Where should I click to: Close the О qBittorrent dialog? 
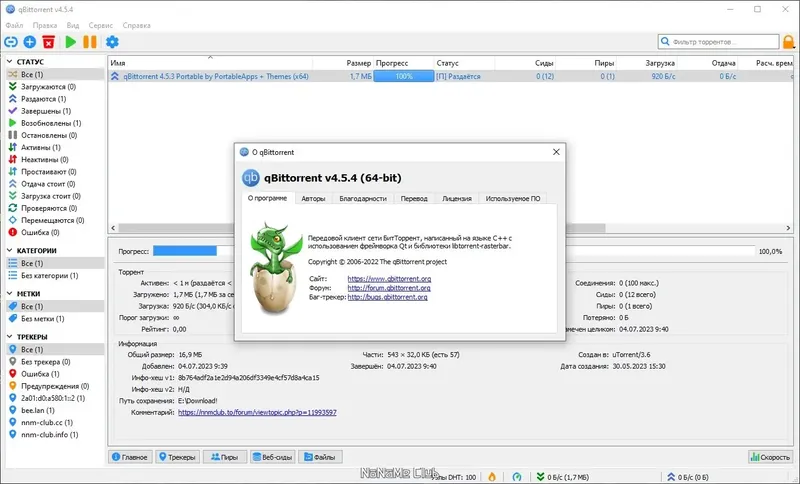click(556, 152)
